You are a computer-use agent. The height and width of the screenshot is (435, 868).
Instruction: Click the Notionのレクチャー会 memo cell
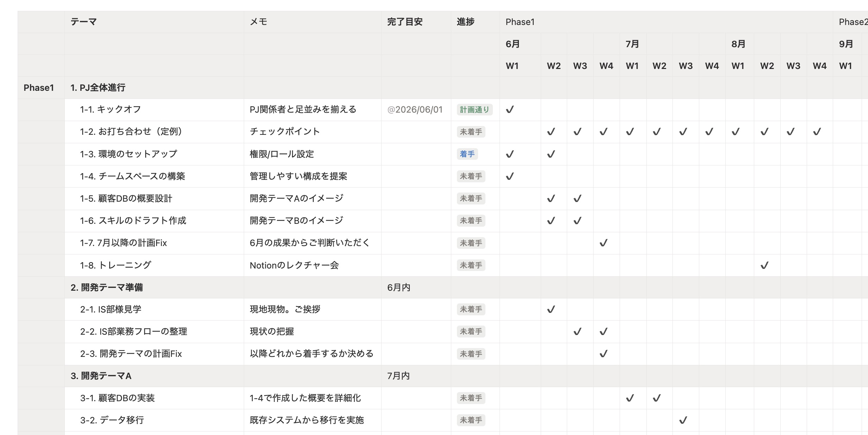click(312, 265)
